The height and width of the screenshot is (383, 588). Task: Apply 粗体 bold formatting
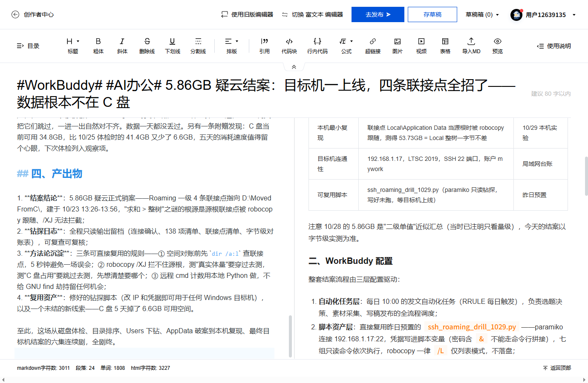pyautogui.click(x=98, y=46)
